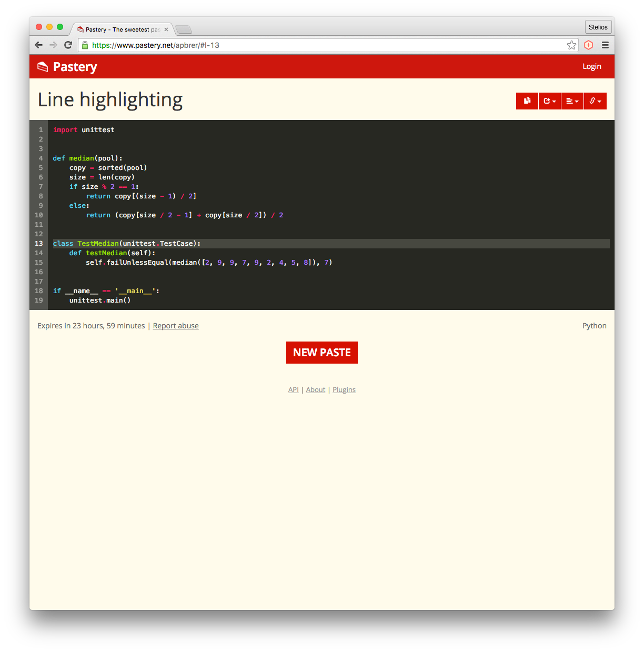
Task: Go back with the browser back arrow
Action: [38, 45]
